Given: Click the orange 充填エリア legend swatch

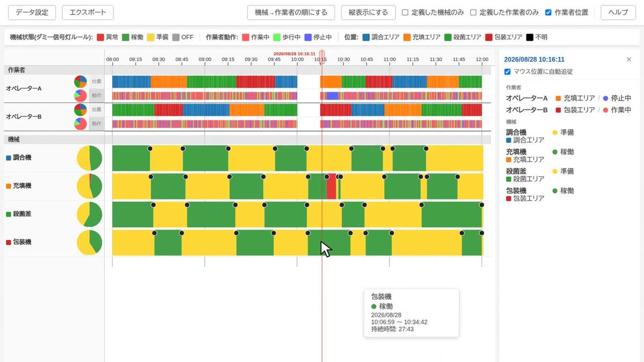Looking at the screenshot, I should pyautogui.click(x=407, y=38).
